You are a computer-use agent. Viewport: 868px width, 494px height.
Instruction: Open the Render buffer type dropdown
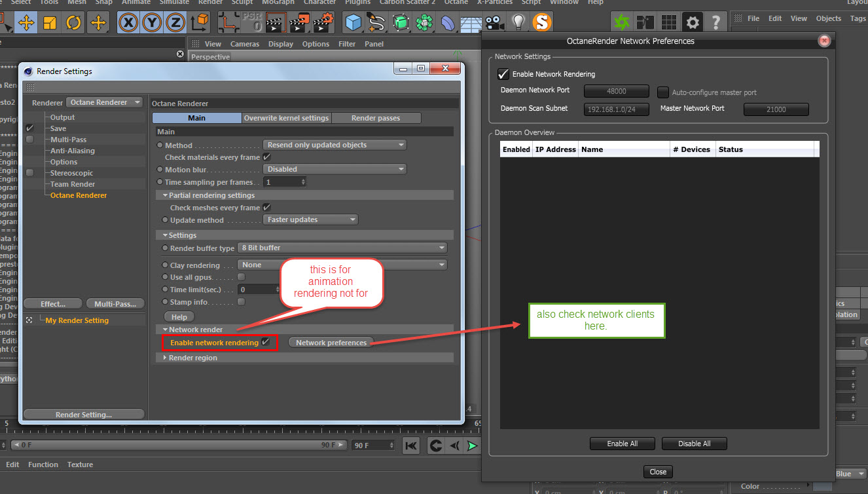[342, 248]
